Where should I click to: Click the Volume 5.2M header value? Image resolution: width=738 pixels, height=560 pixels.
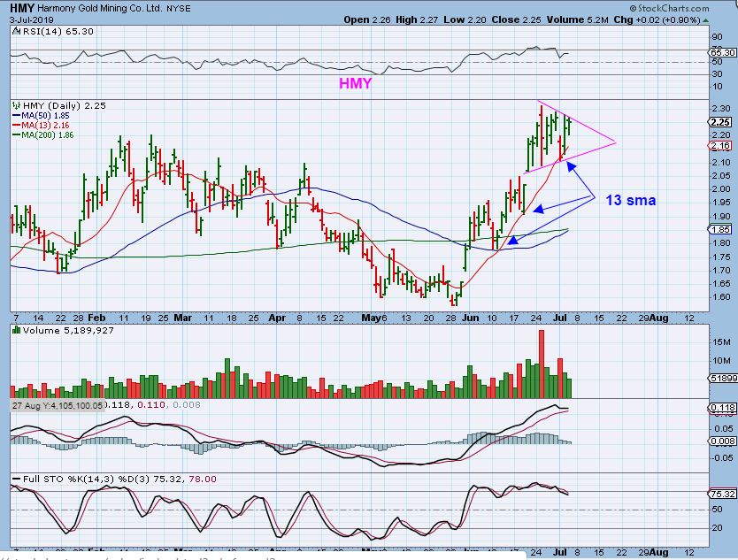click(x=578, y=19)
